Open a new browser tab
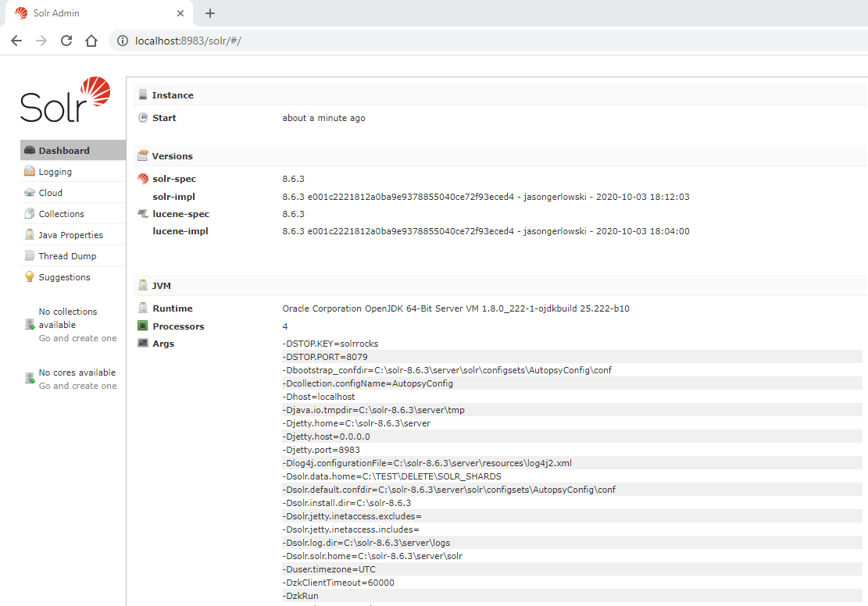Image resolution: width=868 pixels, height=606 pixels. click(x=209, y=12)
